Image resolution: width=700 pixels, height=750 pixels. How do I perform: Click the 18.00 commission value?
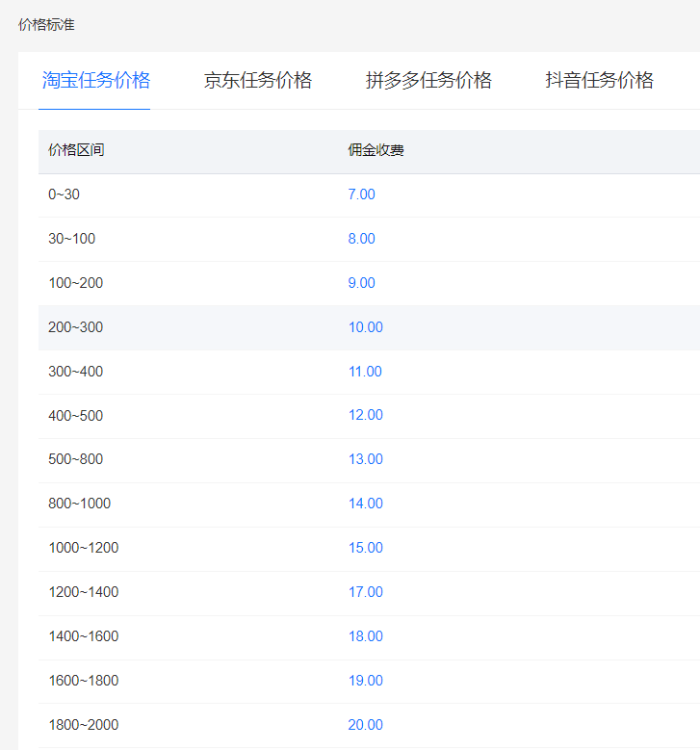click(x=366, y=636)
